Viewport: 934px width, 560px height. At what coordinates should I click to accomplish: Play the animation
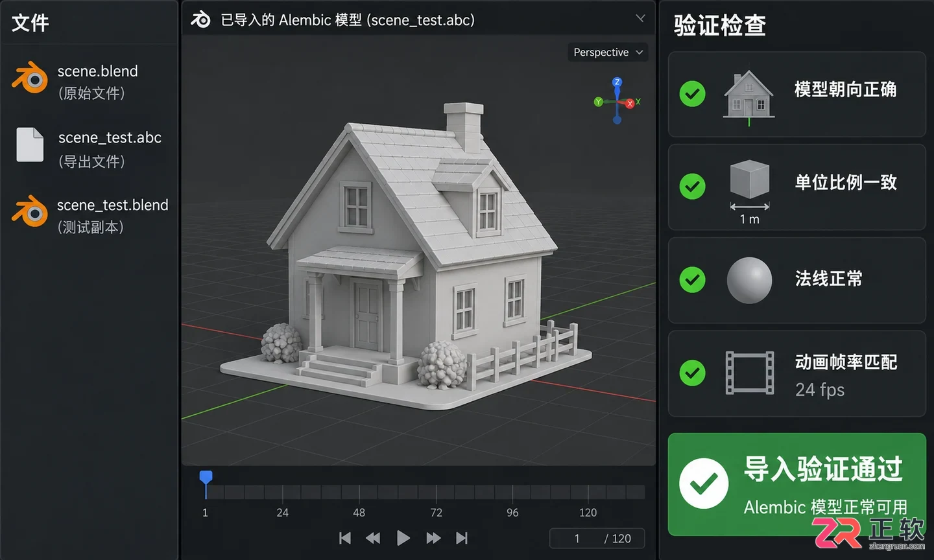click(403, 538)
